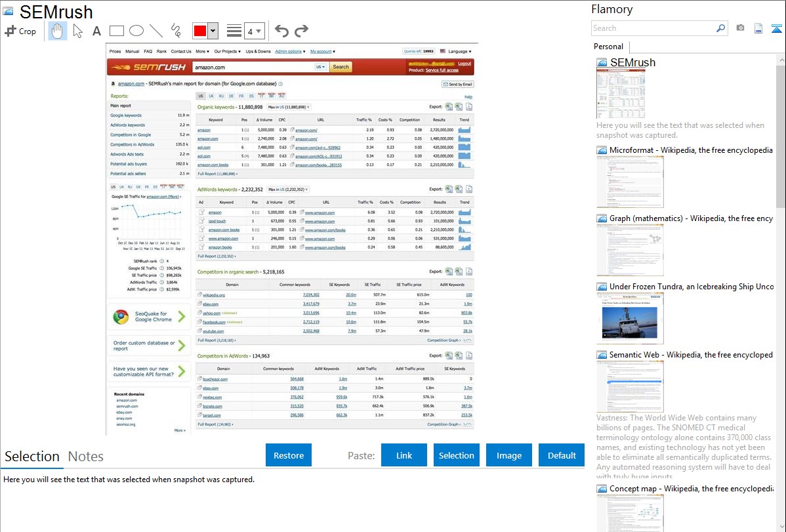Choose the straight line tool
The width and height of the screenshot is (786, 532).
pos(156,31)
